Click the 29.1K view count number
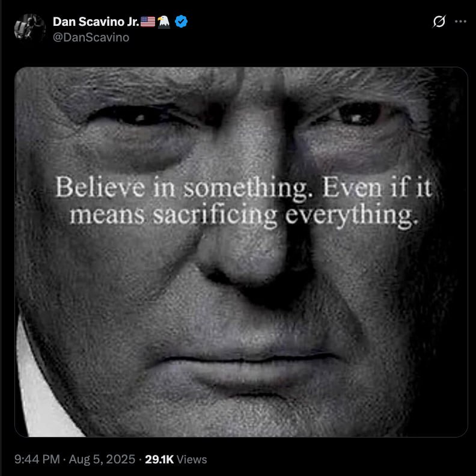476x476 pixels. (x=159, y=459)
